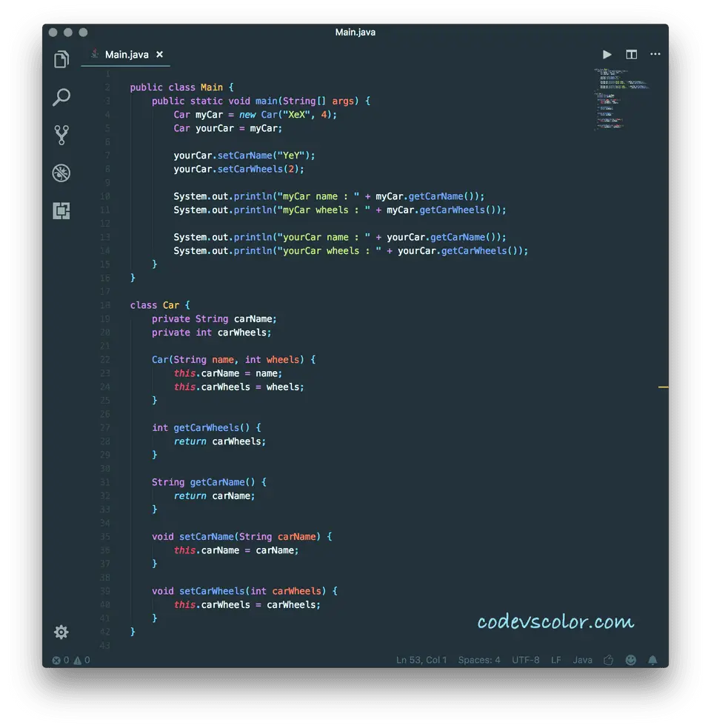Click 'yourCar.setCarName("YeY");' line
711x728 pixels.
(x=244, y=156)
